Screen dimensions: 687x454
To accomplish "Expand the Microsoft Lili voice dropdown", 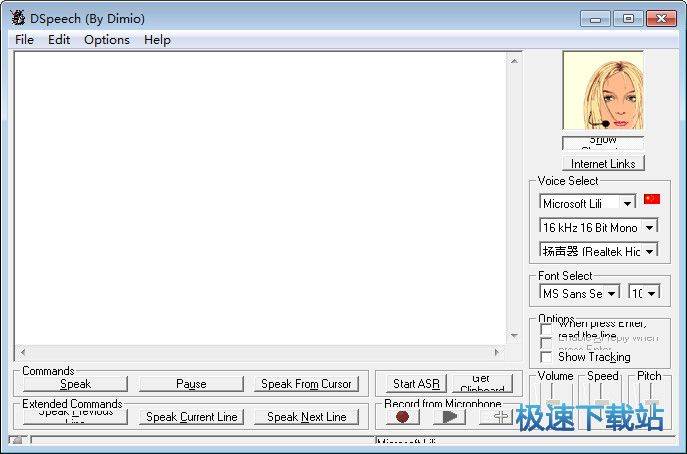I will [x=627, y=203].
